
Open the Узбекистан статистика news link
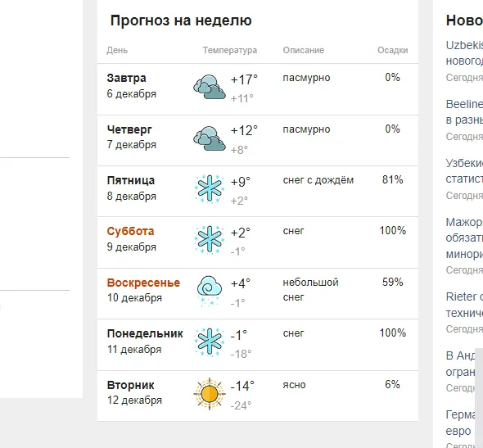pyautogui.click(x=464, y=171)
